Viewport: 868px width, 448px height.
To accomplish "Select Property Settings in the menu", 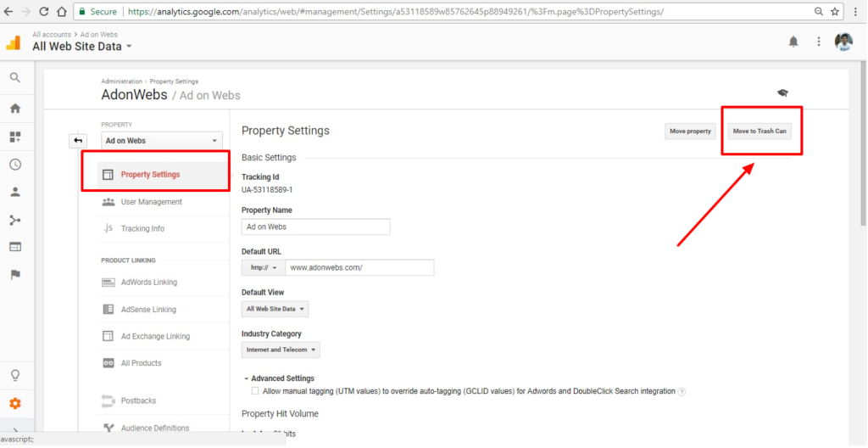I will 163,175.
